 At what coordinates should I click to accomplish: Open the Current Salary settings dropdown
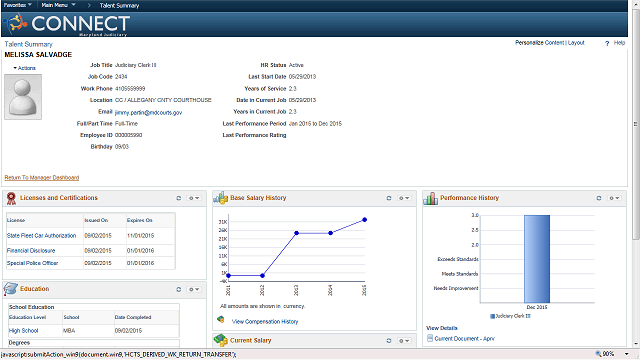click(404, 340)
